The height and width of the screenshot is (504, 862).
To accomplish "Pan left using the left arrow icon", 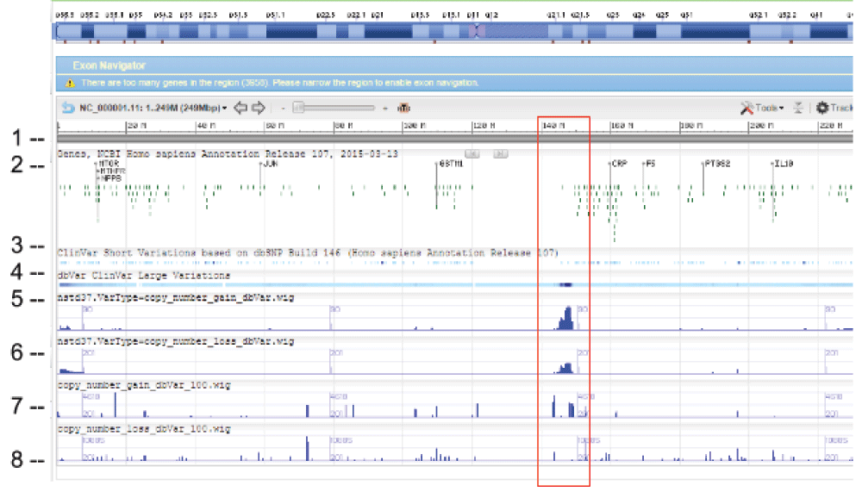I will pyautogui.click(x=242, y=109).
